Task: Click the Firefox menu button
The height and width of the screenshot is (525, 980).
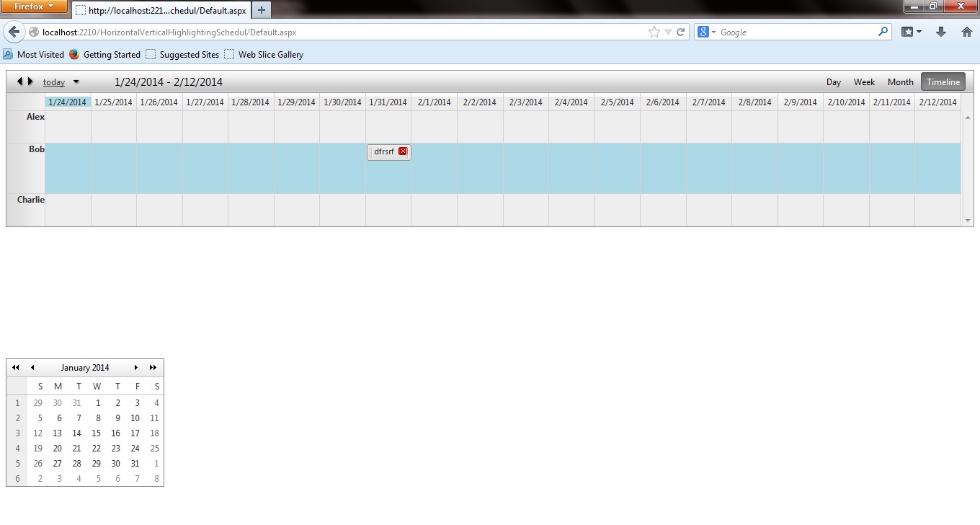Action: pyautogui.click(x=34, y=6)
